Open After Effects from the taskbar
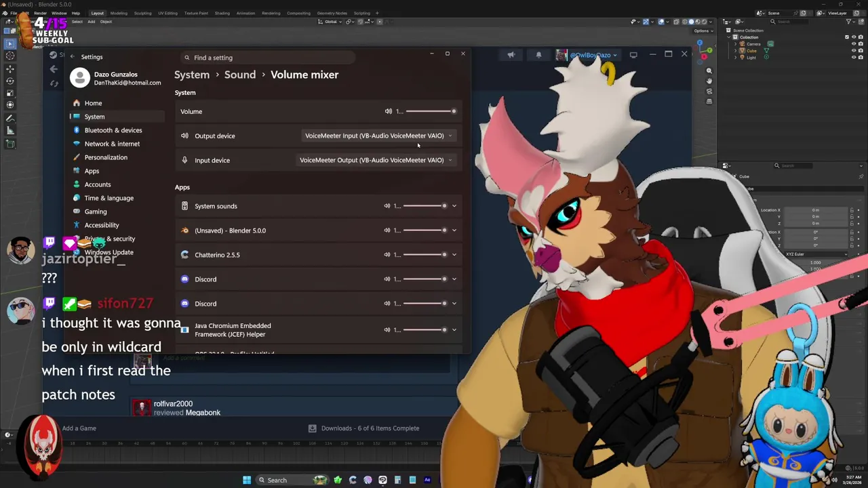This screenshot has width=868, height=488. pyautogui.click(x=427, y=480)
